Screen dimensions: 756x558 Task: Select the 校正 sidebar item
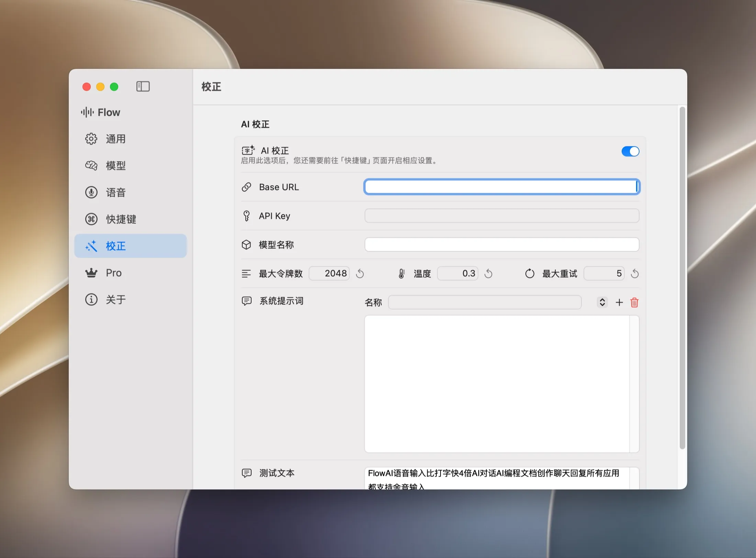pyautogui.click(x=131, y=246)
